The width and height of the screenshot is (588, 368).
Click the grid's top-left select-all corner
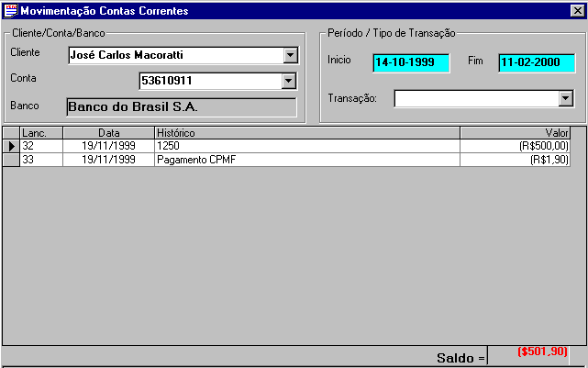coord(11,133)
